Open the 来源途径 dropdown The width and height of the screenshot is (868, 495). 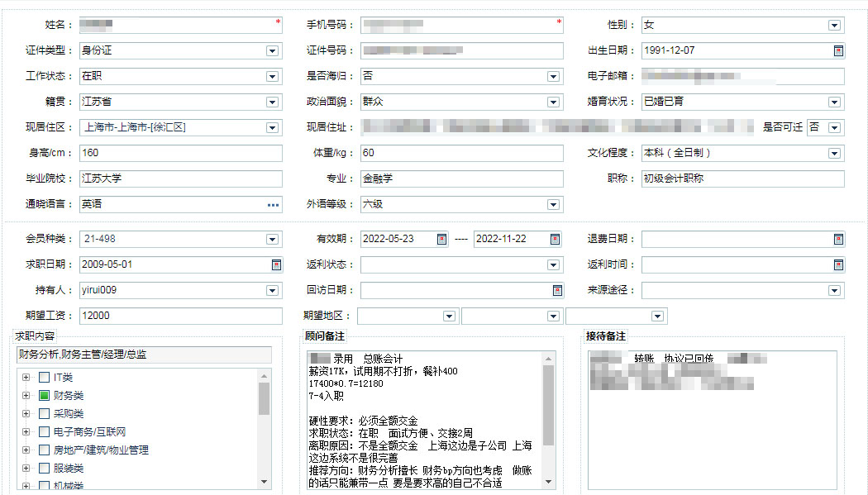pyautogui.click(x=834, y=290)
